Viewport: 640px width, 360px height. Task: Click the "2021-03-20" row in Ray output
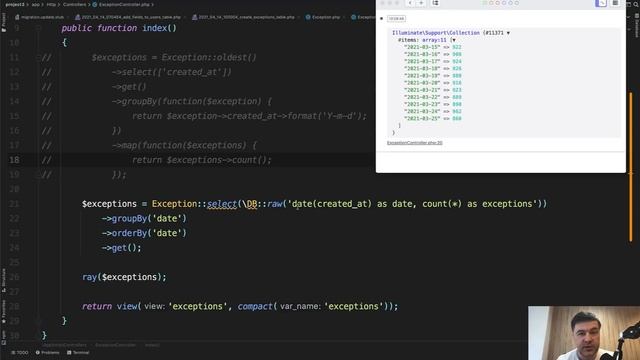[x=433, y=83]
